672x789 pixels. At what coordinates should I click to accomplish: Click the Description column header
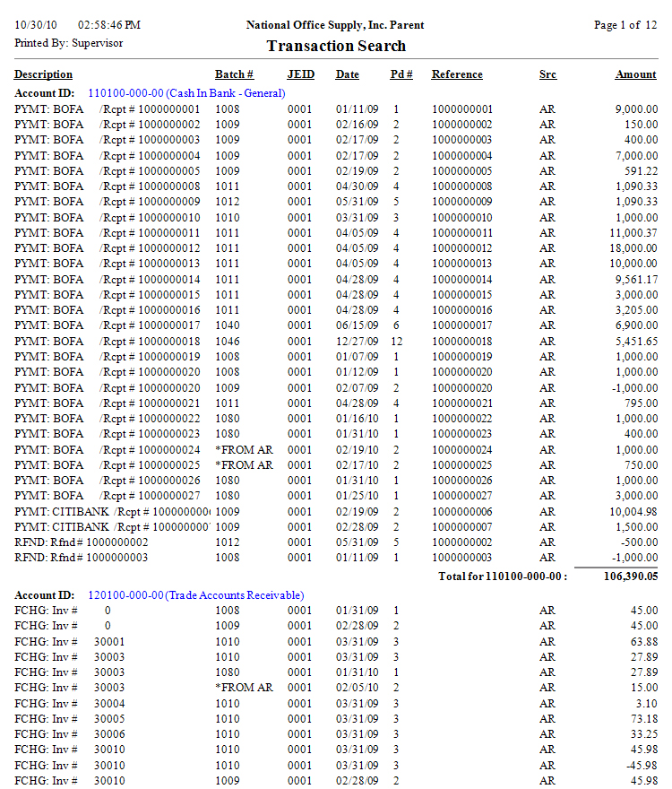pyautogui.click(x=43, y=74)
